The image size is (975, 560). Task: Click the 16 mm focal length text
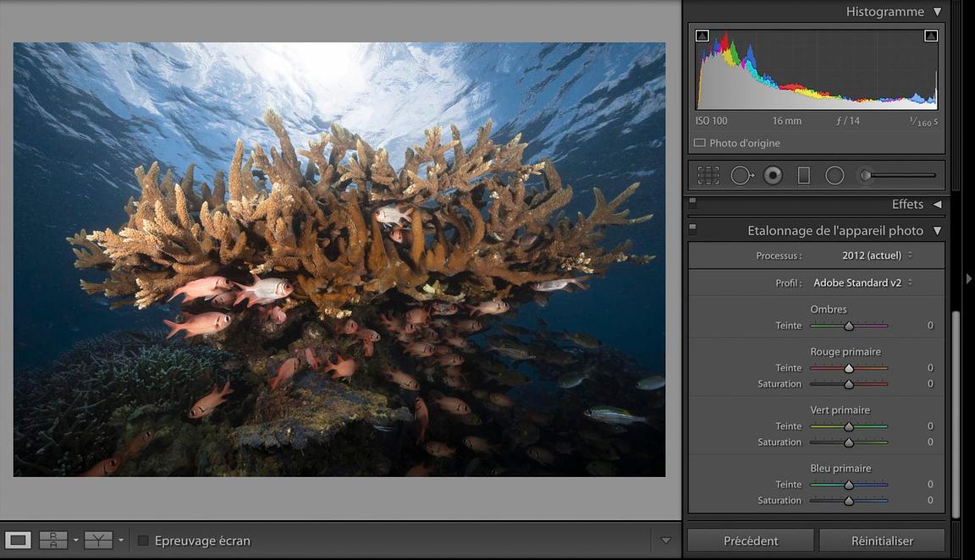[x=786, y=121]
